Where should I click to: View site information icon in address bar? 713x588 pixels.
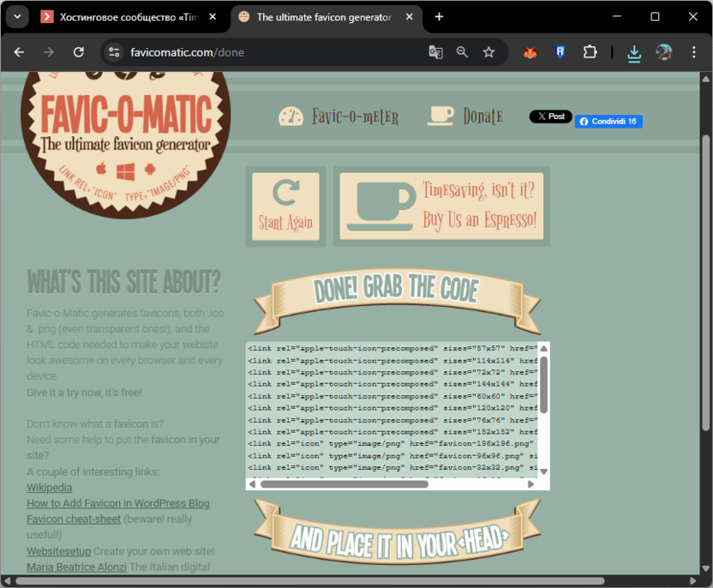pos(114,52)
